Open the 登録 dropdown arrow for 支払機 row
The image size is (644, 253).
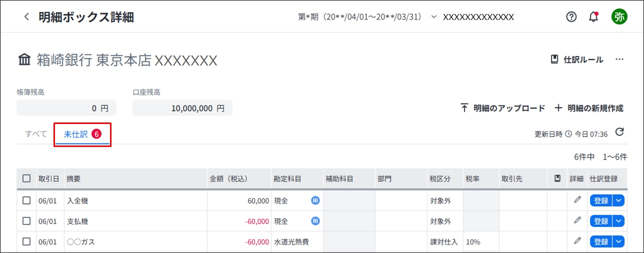click(x=619, y=221)
